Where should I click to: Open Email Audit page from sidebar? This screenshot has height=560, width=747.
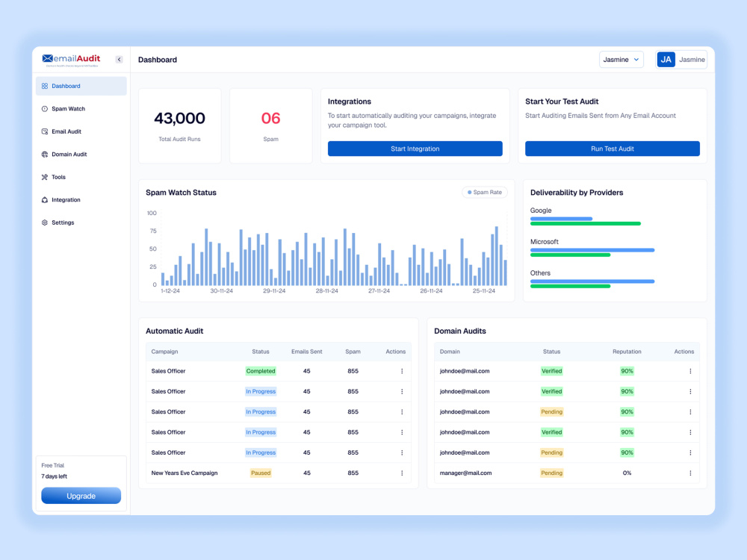[81, 131]
